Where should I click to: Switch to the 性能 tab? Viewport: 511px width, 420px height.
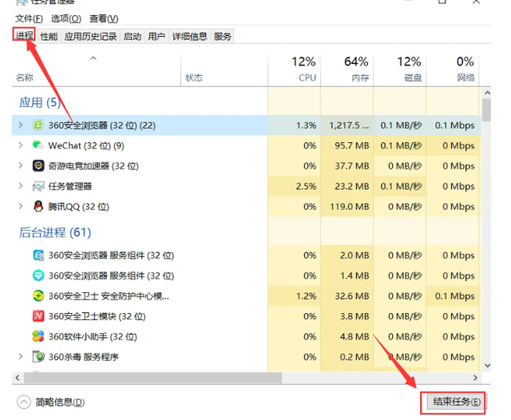(49, 36)
